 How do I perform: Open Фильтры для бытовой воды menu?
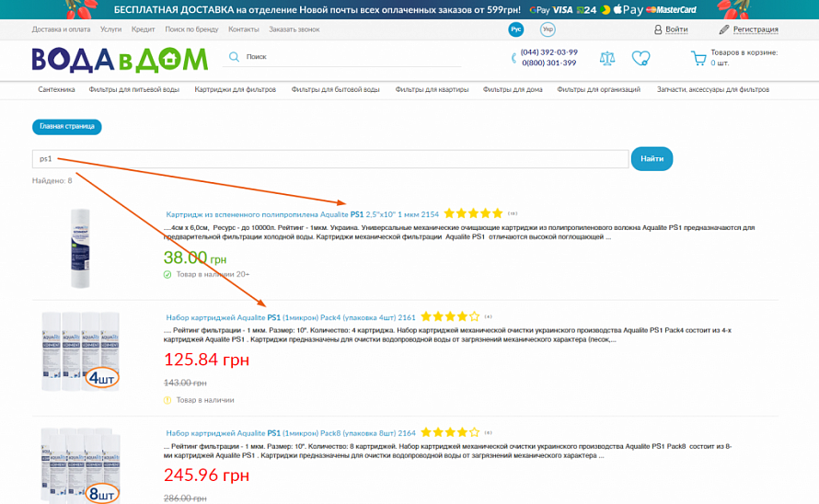click(335, 89)
